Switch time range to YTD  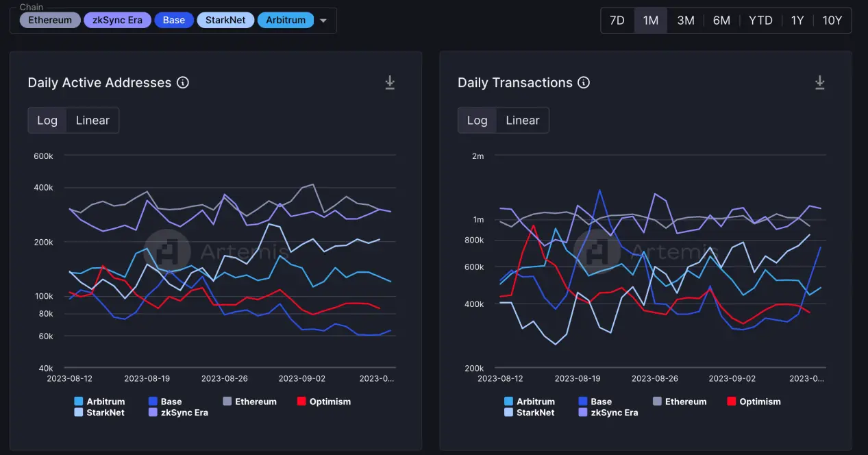click(760, 21)
